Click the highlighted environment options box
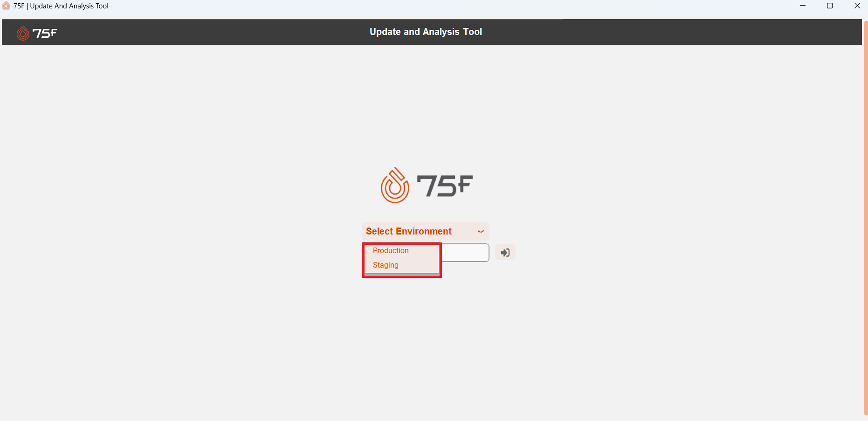The height and width of the screenshot is (421, 868). coord(401,260)
